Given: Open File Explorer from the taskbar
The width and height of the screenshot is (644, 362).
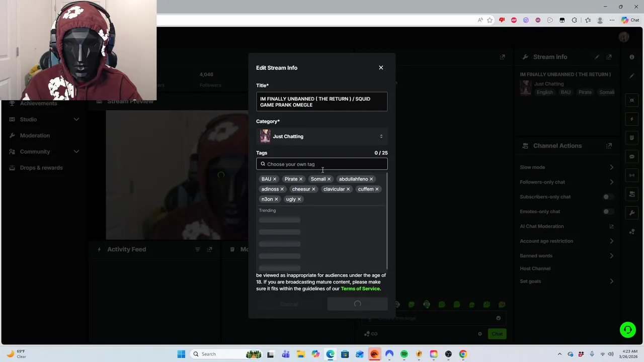Looking at the screenshot, I should point(300,354).
